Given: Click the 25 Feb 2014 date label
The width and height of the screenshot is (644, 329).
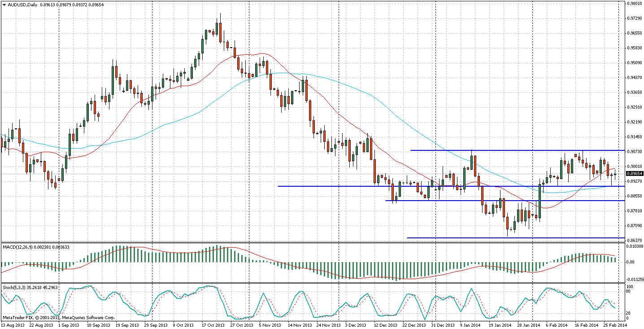Looking at the screenshot, I should 614,325.
